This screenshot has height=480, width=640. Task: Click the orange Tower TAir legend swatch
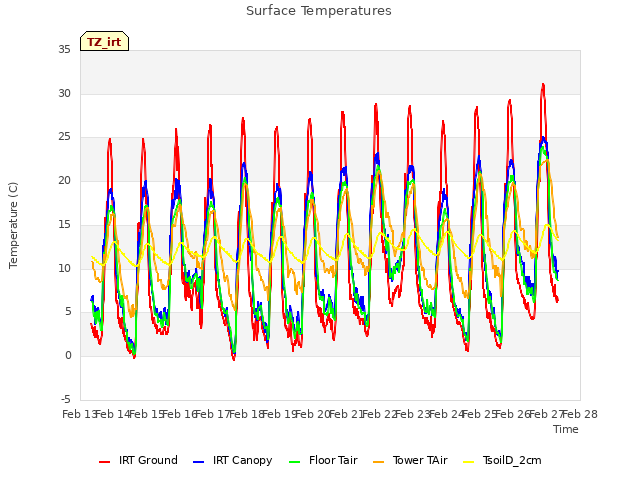[378, 462]
